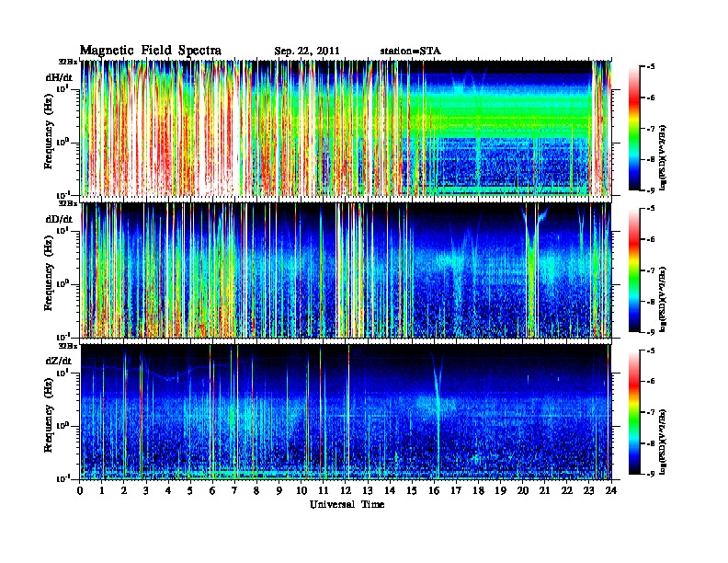Click hour "15" on the Universal Time axis
Image resolution: width=728 pixels, height=563 pixels.
(x=412, y=490)
